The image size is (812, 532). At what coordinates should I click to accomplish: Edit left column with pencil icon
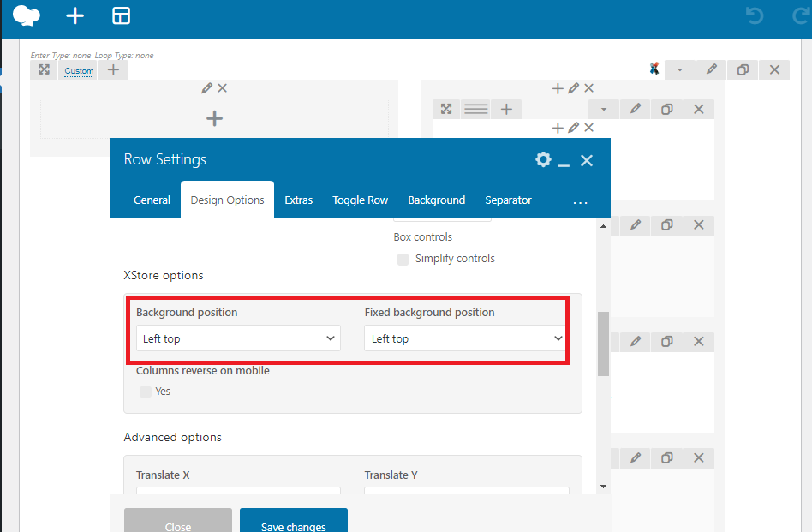pyautogui.click(x=206, y=88)
